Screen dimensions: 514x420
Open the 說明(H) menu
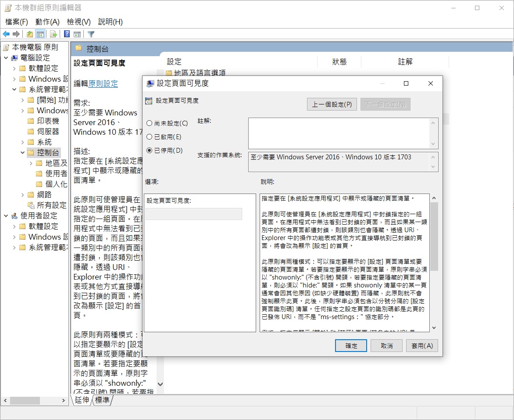tap(110, 22)
